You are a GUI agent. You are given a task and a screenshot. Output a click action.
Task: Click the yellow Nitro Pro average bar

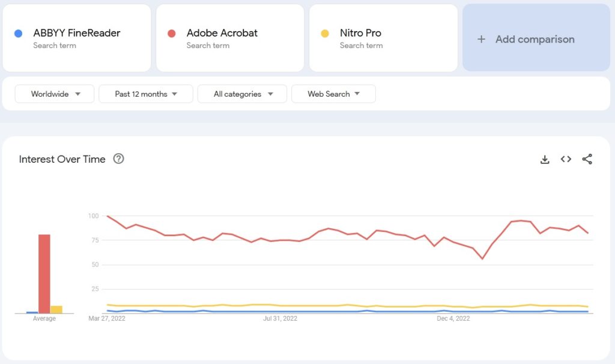[56, 309]
